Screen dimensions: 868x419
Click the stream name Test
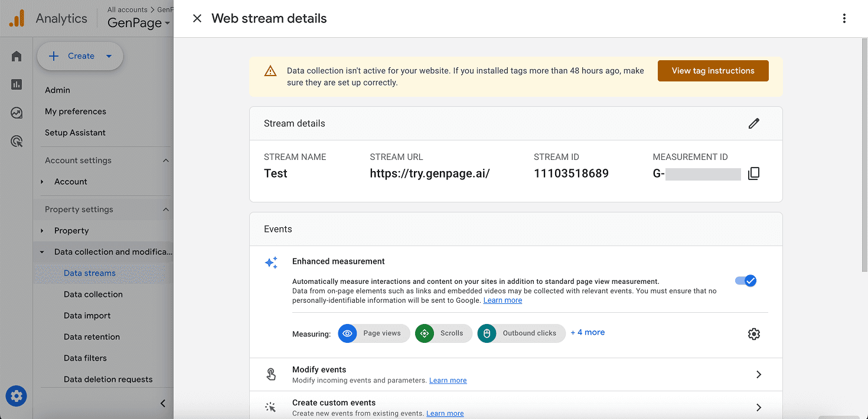pos(276,174)
